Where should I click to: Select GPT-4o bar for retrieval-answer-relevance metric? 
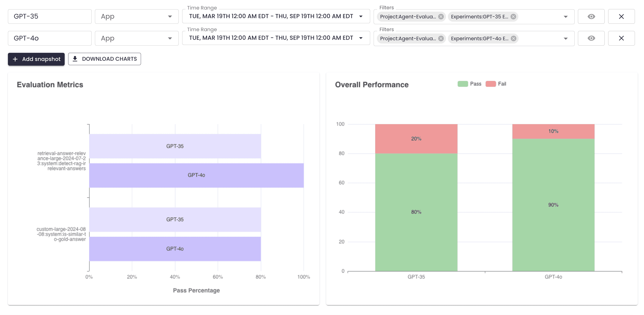pos(197,175)
